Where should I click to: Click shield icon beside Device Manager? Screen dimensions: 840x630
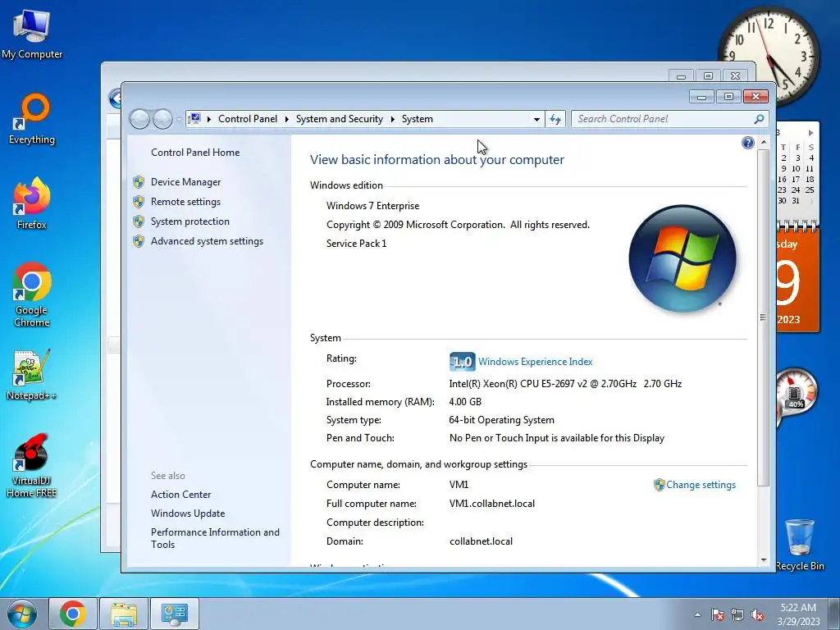click(139, 182)
